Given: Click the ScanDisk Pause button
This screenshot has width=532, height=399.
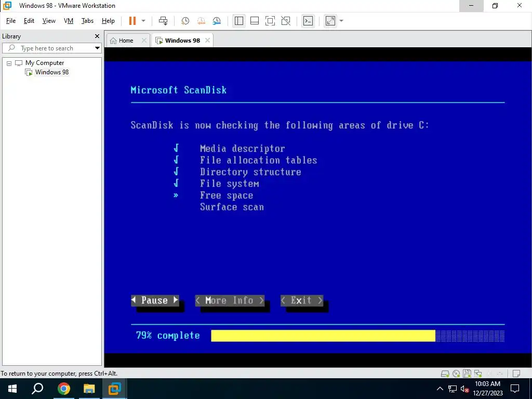Looking at the screenshot, I should coord(155,300).
